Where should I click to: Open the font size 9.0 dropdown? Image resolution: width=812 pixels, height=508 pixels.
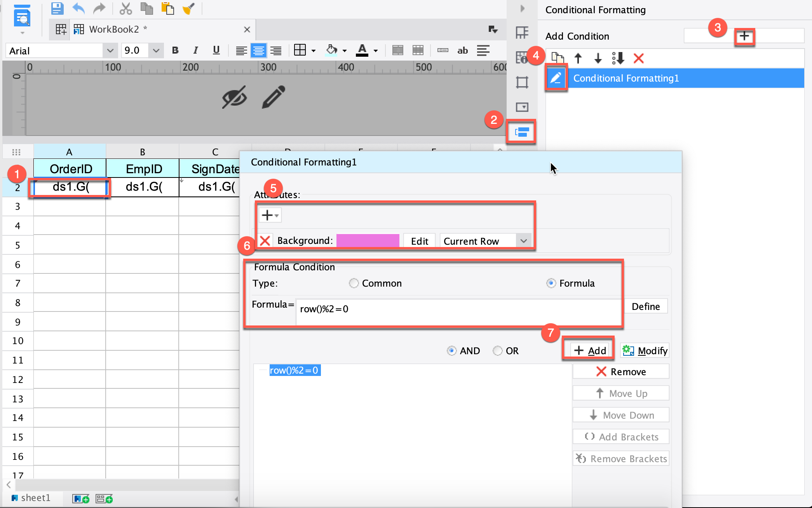pos(156,50)
